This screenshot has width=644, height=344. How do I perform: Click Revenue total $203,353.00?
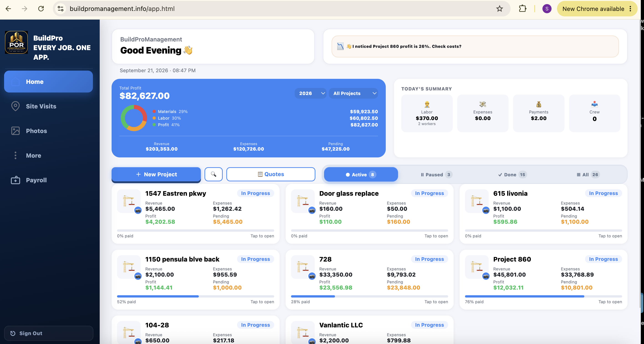(161, 149)
